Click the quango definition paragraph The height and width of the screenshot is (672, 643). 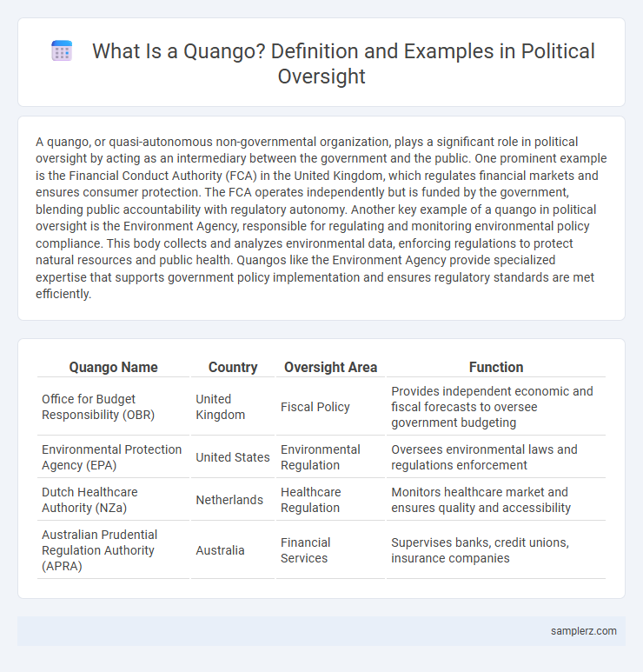point(321,217)
